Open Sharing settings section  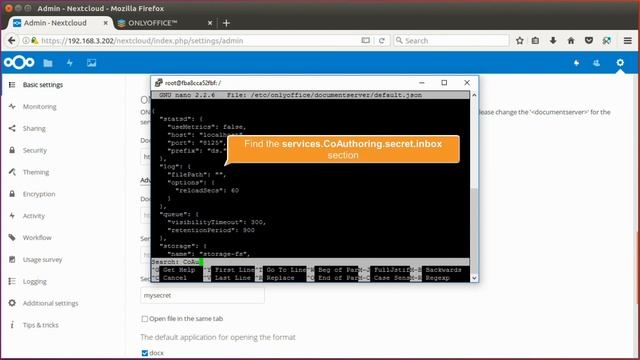point(34,129)
